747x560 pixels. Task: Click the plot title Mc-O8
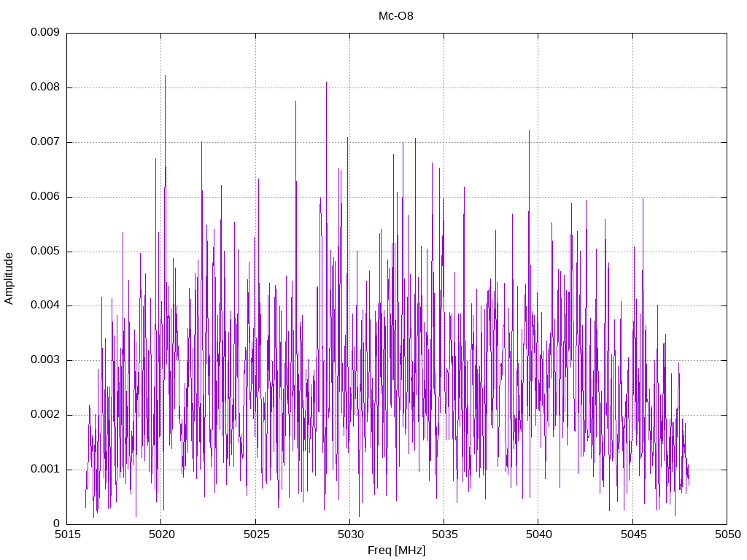[x=396, y=16]
